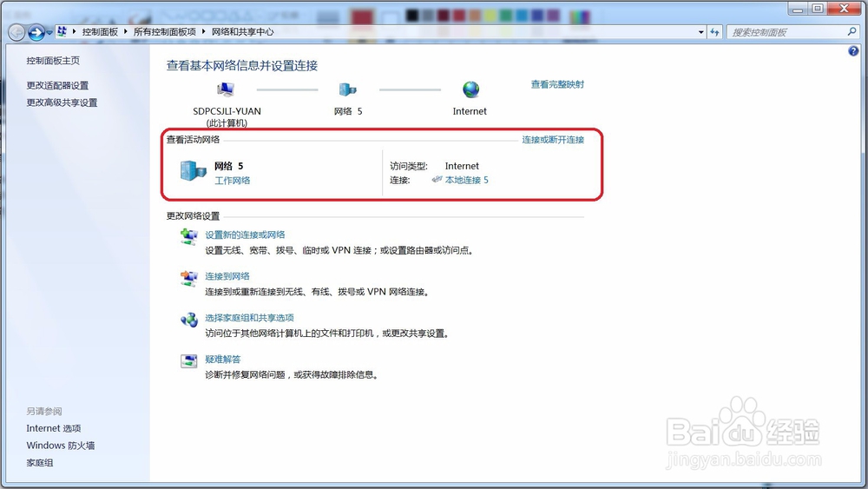Expand the chevron after 所有控制面板项
The height and width of the screenshot is (489, 868).
[x=204, y=32]
